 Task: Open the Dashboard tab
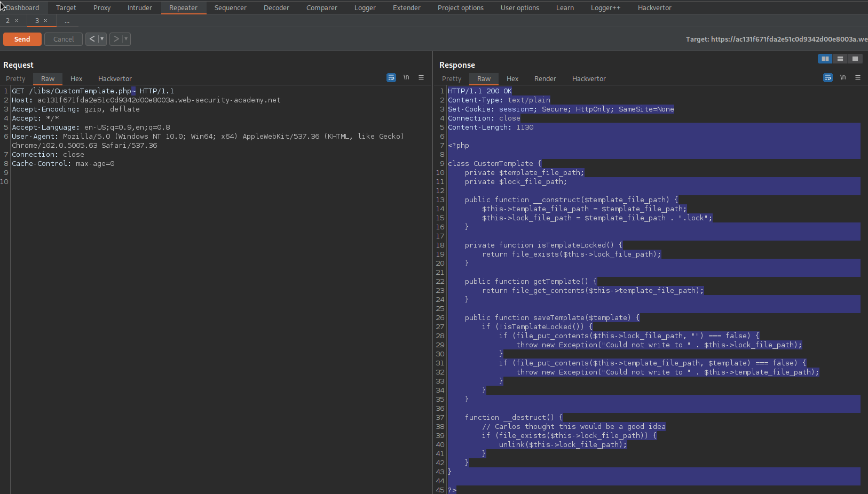point(22,7)
